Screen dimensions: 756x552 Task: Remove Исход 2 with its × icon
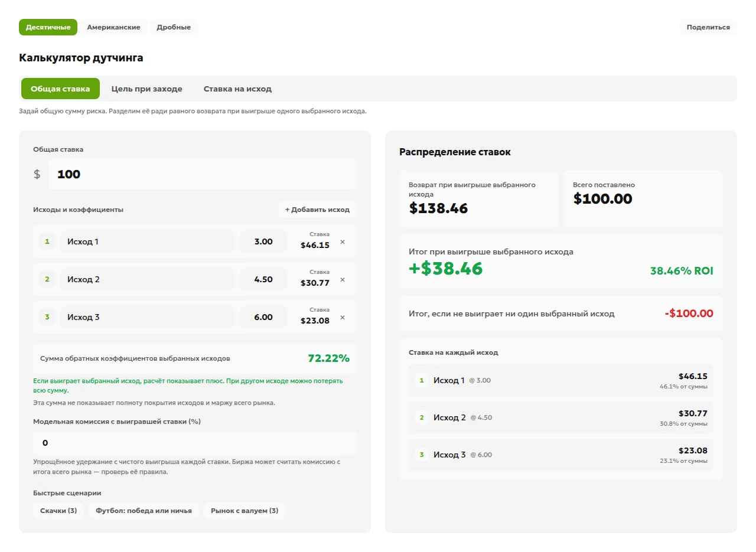(x=343, y=280)
